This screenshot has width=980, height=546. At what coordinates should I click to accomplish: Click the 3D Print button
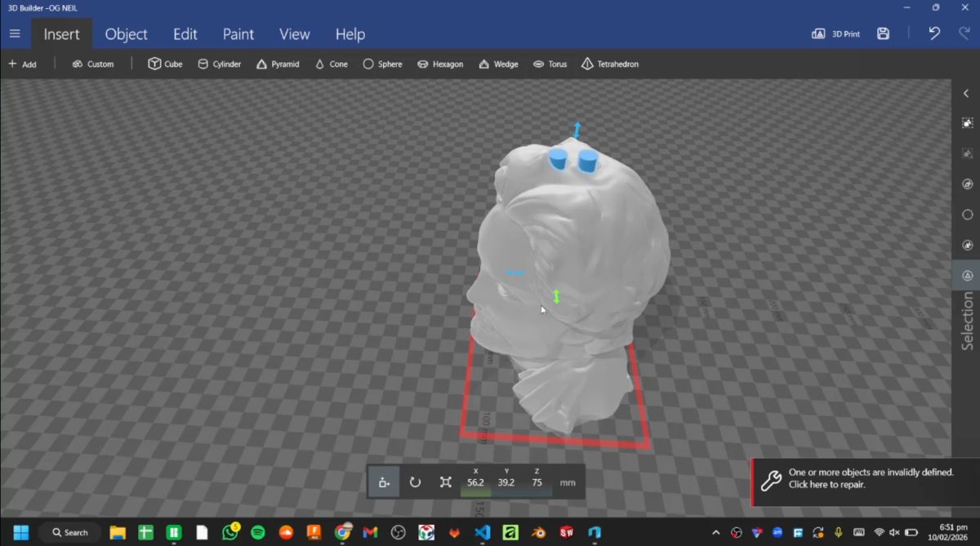(835, 33)
